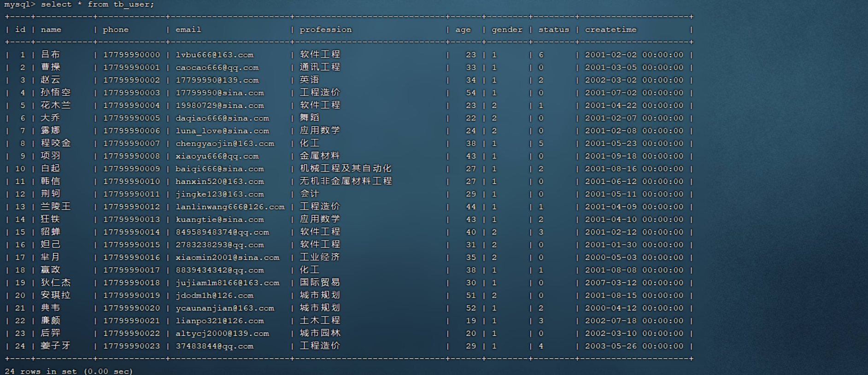The height and width of the screenshot is (375, 868).
Task: Click the email "lanlinwang666@126.com"
Action: [230, 207]
